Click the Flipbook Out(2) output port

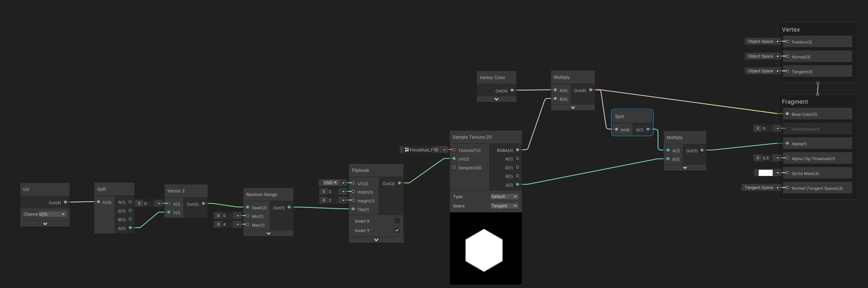399,183
